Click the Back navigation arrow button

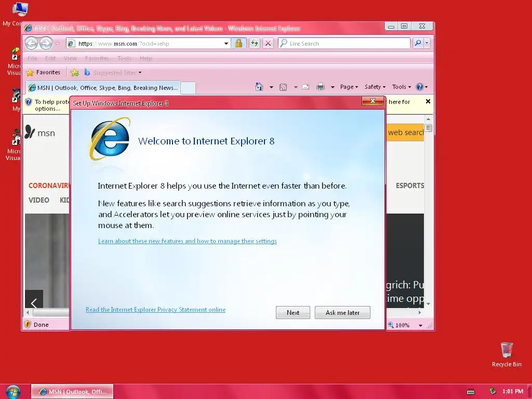(x=32, y=44)
